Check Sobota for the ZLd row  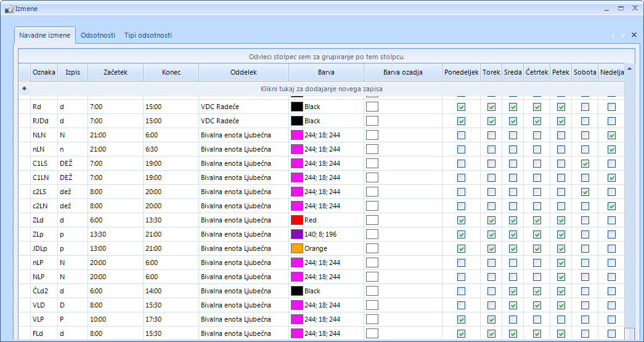click(x=585, y=220)
